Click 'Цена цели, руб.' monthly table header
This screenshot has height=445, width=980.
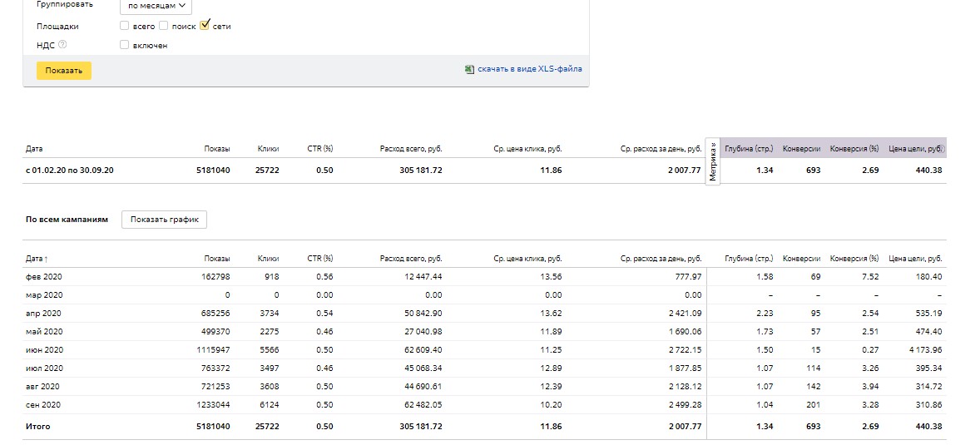[915, 259]
